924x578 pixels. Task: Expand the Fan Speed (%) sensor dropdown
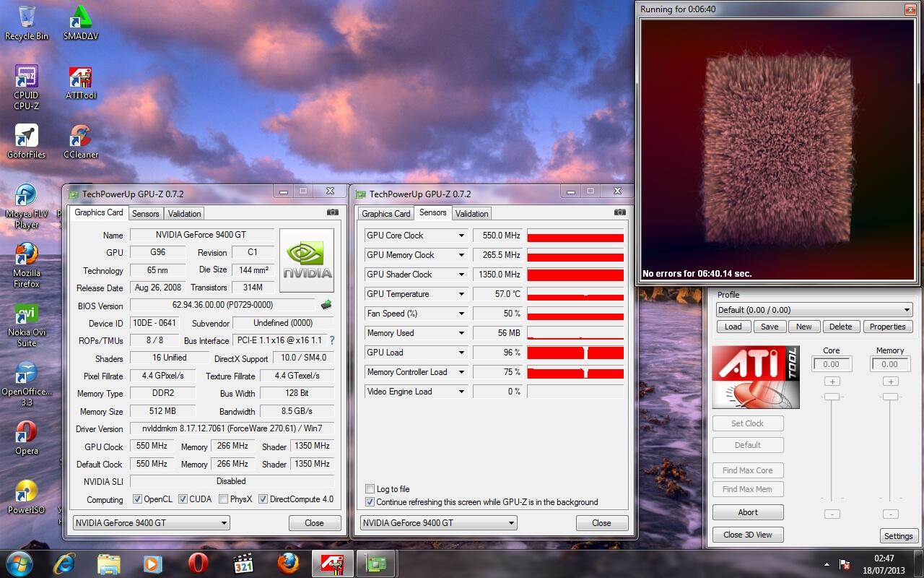click(x=461, y=314)
